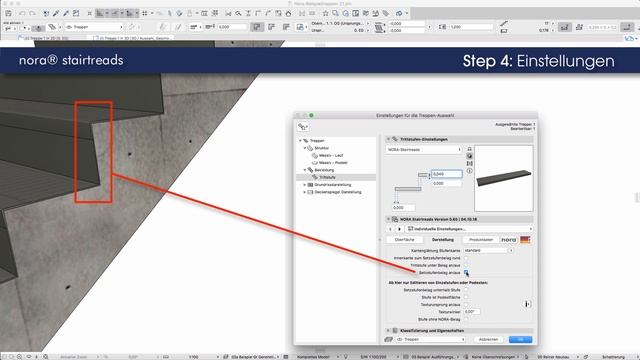Viewport: 640px width, 360px height.
Task: Click the far-right stair corner icon in info box
Action: 627,27
